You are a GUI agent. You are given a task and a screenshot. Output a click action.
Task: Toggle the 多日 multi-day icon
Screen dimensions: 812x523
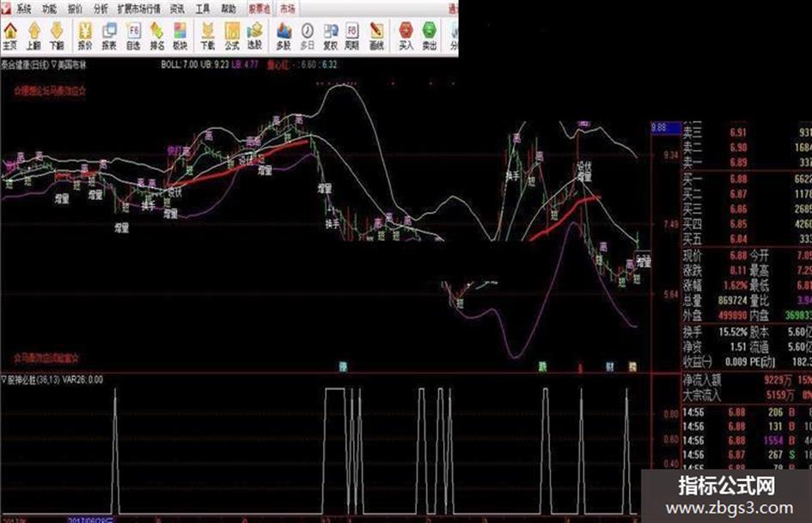click(307, 36)
